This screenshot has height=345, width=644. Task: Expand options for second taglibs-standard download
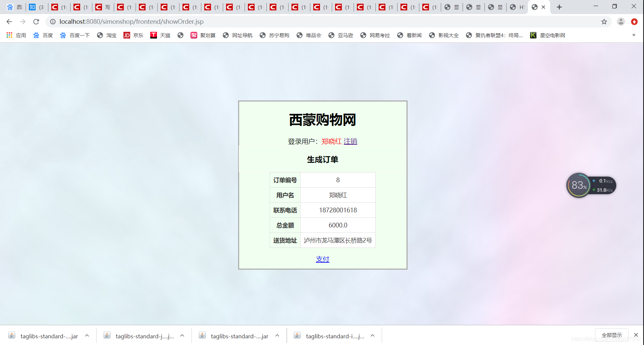click(182, 336)
